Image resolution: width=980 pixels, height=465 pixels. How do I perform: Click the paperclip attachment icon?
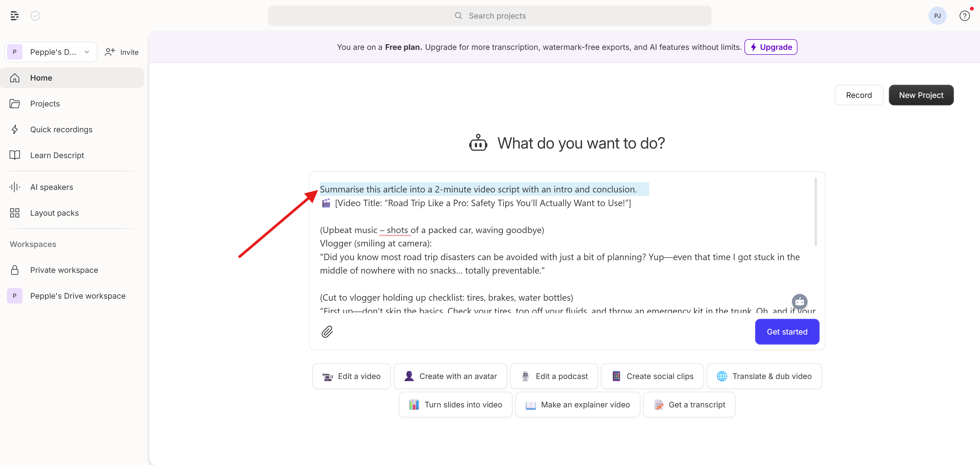[327, 332]
